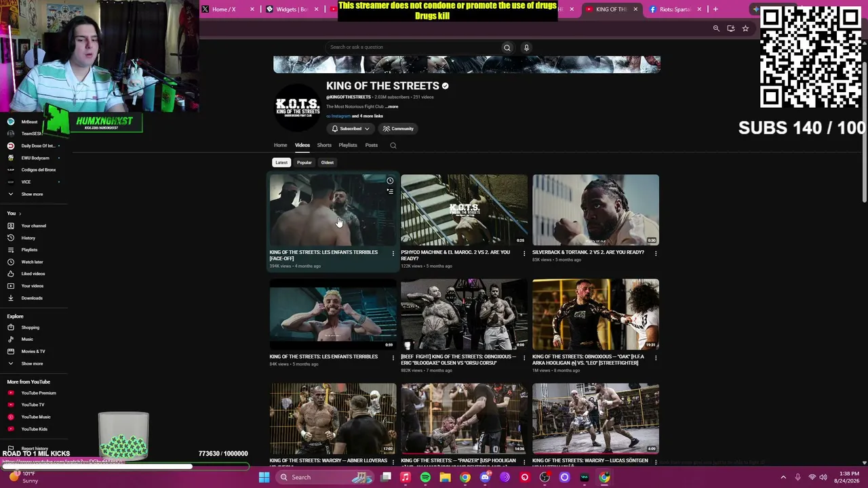Open Apple Music from the taskbar

click(406, 477)
